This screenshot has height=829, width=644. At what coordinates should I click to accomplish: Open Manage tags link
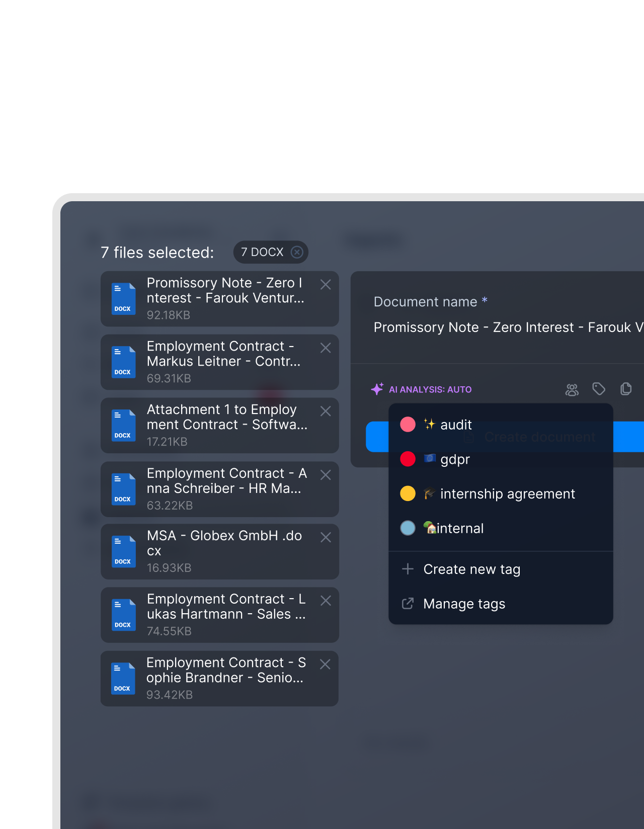point(501,604)
